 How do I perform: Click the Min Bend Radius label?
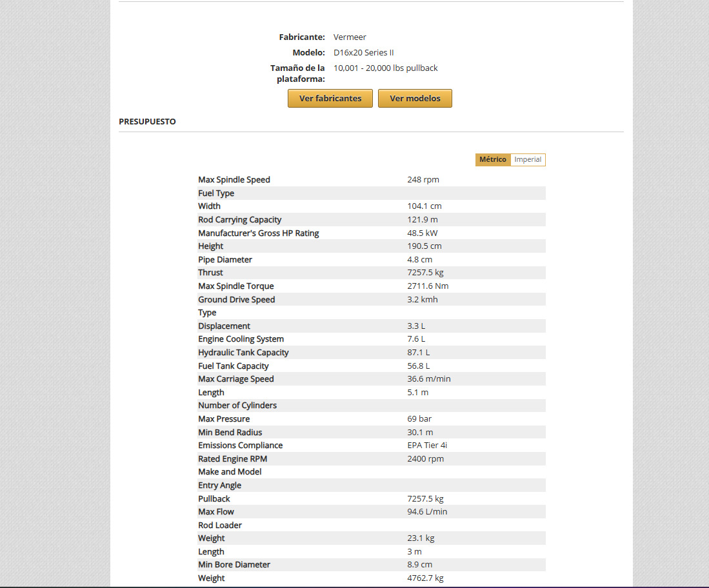[230, 433]
